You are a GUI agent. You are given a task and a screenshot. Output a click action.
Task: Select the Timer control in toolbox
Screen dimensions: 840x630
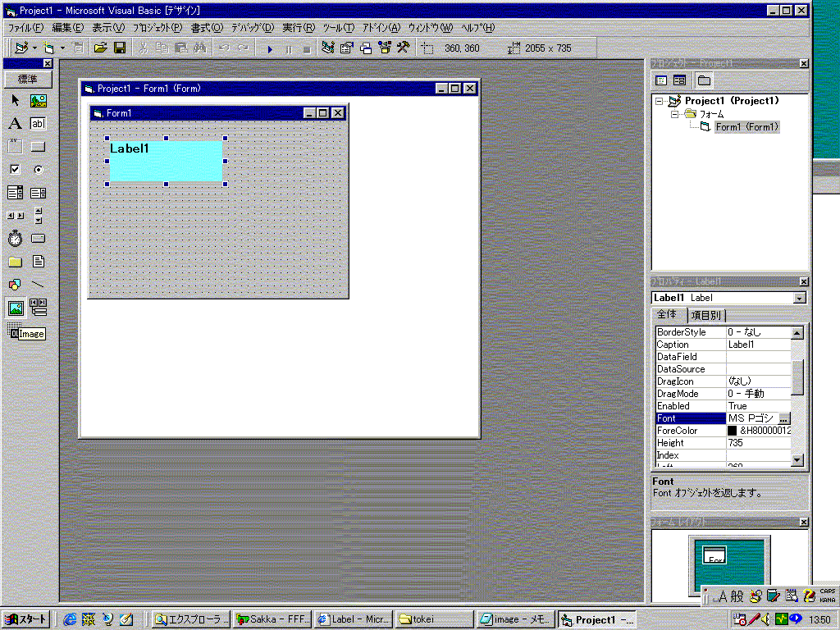15,239
